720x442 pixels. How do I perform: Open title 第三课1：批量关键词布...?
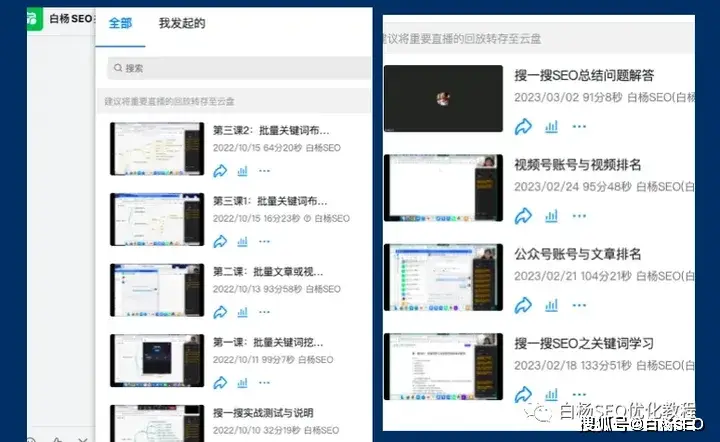click(270, 201)
